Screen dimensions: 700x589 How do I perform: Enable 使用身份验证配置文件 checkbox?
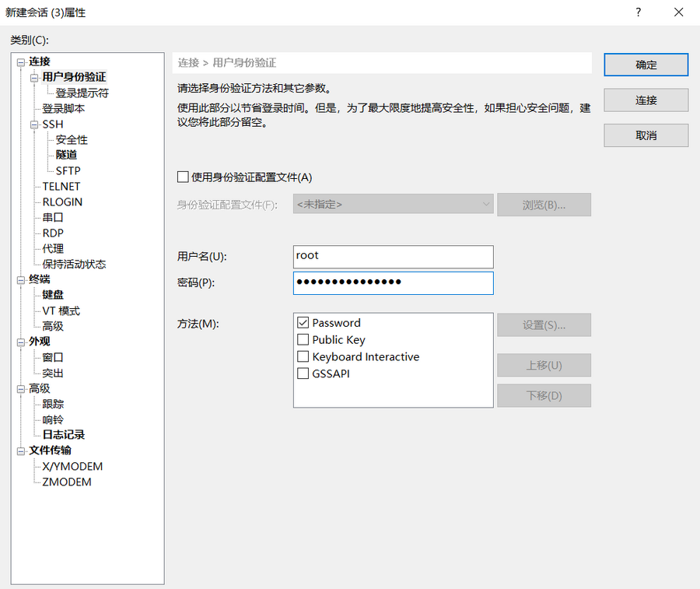183,177
